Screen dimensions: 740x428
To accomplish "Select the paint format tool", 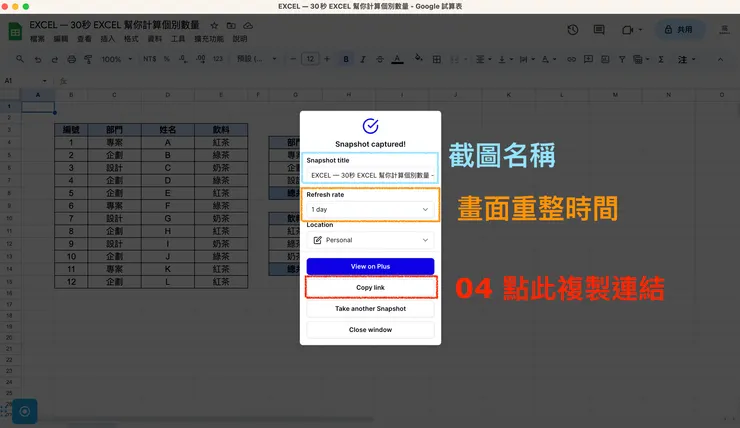I will (x=88, y=59).
